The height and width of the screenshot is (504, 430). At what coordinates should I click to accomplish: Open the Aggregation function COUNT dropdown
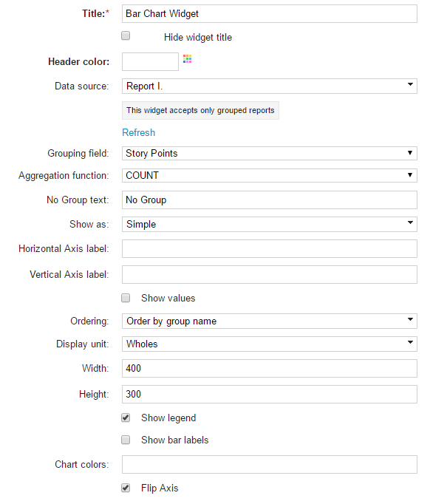click(x=270, y=175)
